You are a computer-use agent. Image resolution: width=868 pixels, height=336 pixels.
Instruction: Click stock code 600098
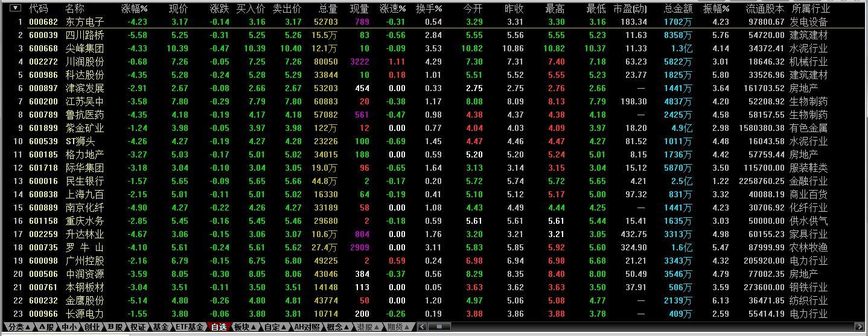coord(43,261)
